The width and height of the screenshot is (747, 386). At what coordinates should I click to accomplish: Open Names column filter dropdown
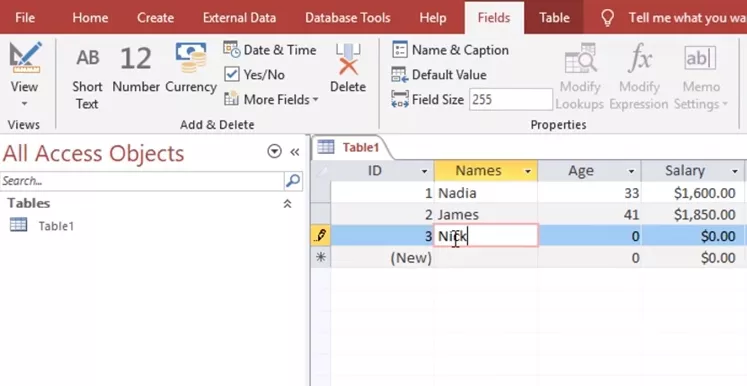click(527, 171)
